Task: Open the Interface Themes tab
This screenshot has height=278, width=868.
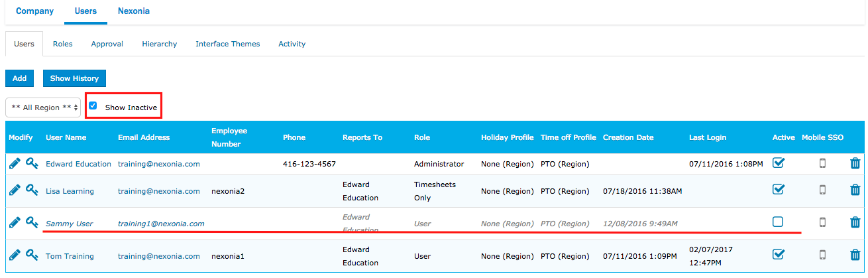Action: (227, 44)
